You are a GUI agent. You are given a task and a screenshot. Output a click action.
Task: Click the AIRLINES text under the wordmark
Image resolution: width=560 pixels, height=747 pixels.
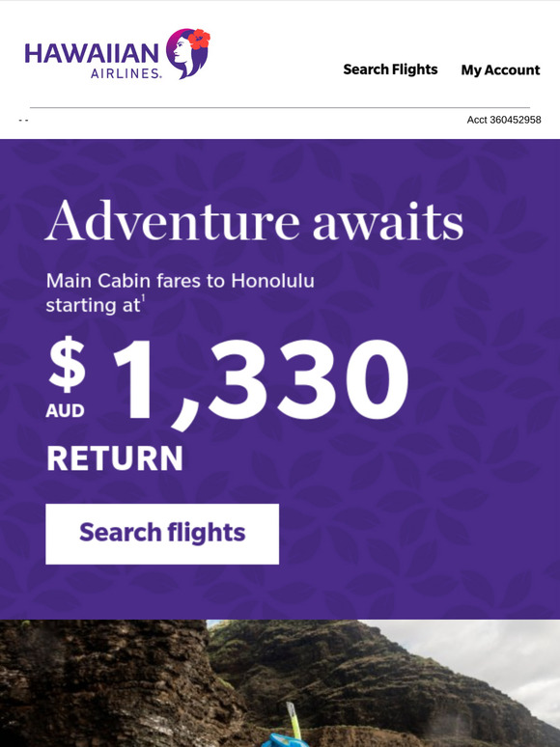[x=126, y=73]
